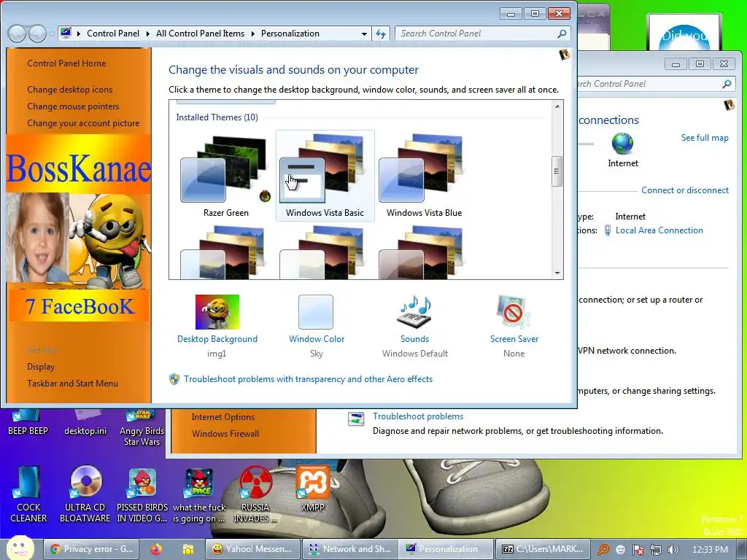Open Internet Options in Network sidebar
The width and height of the screenshot is (747, 560).
pyautogui.click(x=223, y=417)
